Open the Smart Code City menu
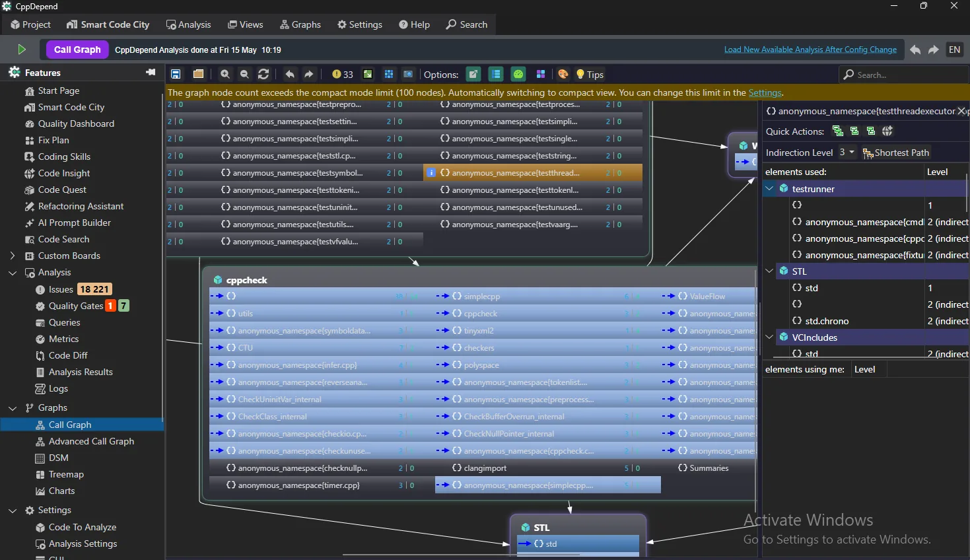This screenshot has width=970, height=560. coord(108,24)
